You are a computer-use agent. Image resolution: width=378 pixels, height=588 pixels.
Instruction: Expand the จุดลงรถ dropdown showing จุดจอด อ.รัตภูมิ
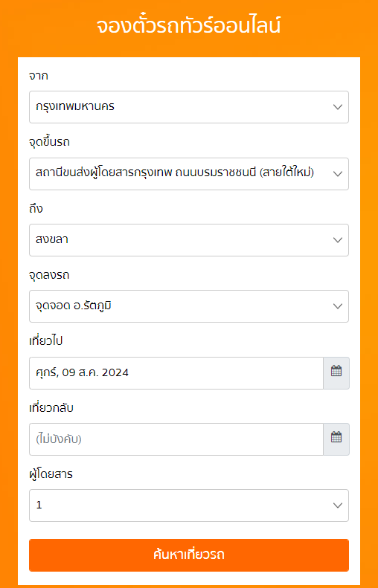click(189, 306)
